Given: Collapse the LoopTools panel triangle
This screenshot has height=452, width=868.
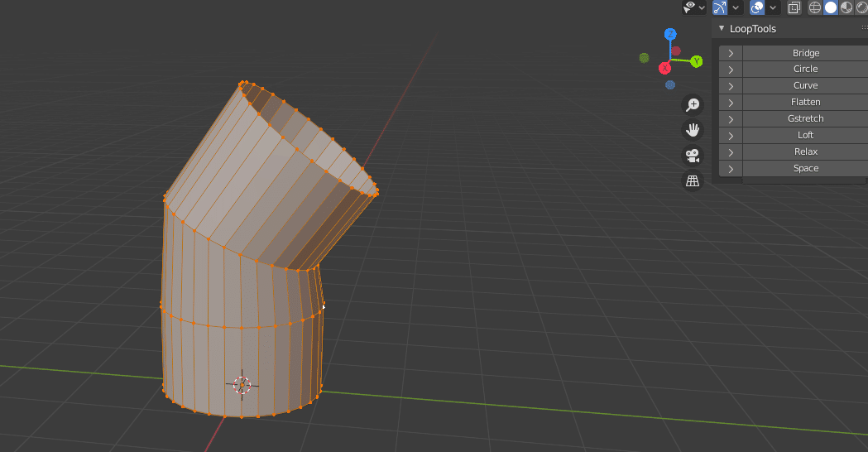Looking at the screenshot, I should 722,28.
